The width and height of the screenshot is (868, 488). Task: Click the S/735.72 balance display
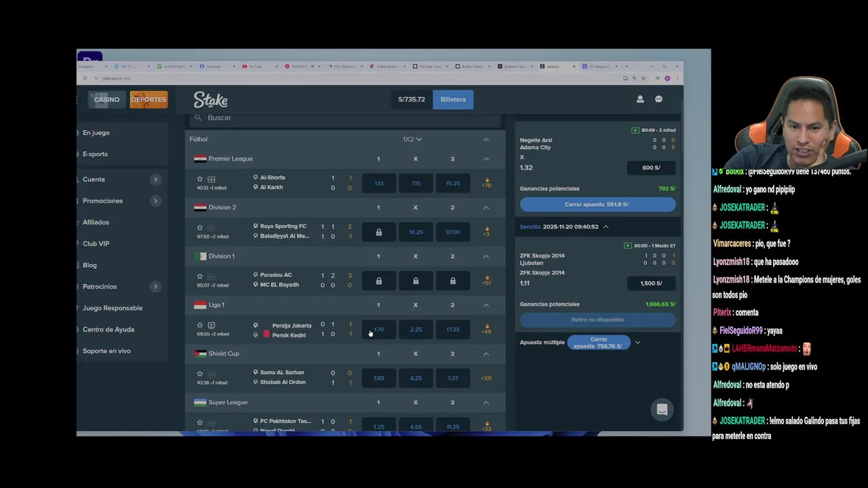click(412, 100)
